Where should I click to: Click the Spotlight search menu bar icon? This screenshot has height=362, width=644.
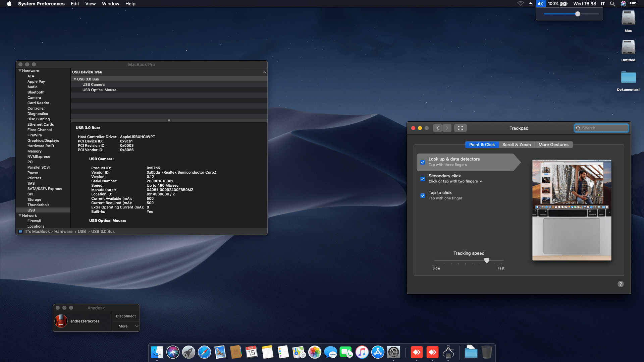(612, 4)
